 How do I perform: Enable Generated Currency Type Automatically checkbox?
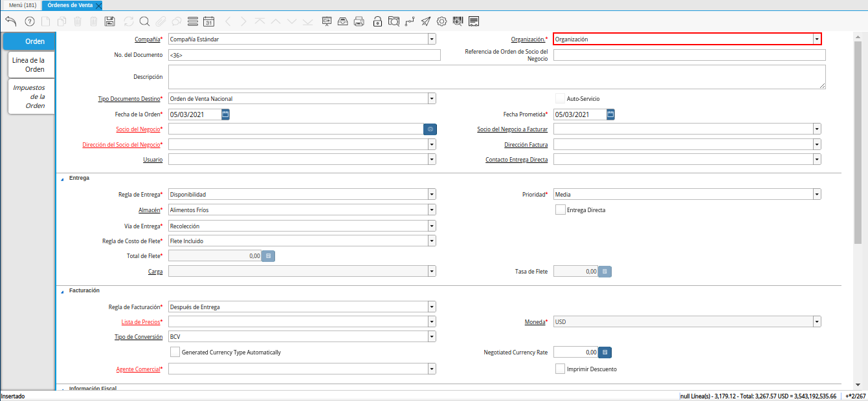click(x=175, y=352)
